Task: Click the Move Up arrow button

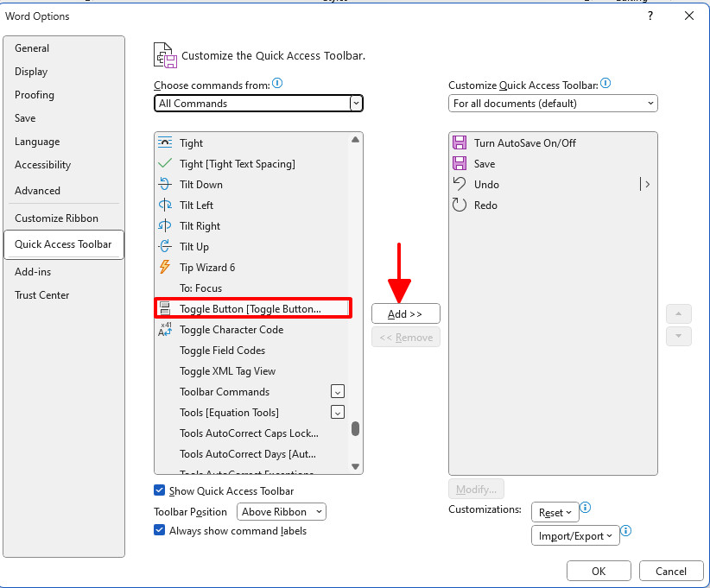Action: pos(678,313)
